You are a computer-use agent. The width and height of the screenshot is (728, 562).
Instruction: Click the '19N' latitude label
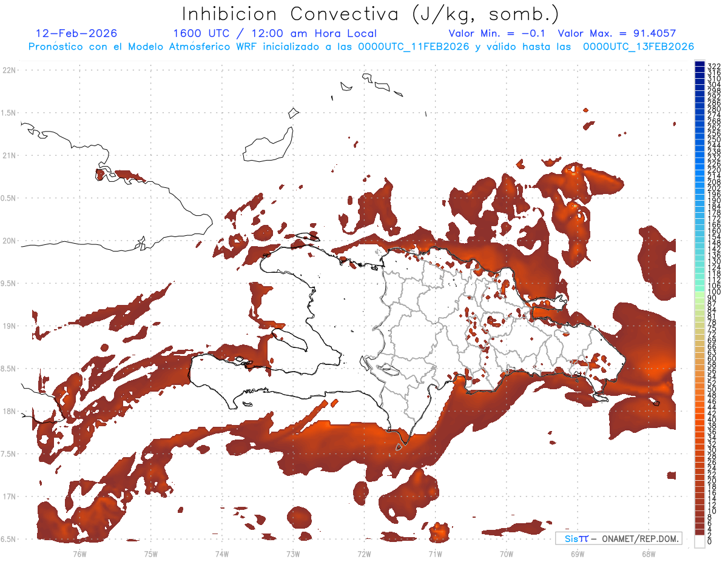tap(9, 326)
